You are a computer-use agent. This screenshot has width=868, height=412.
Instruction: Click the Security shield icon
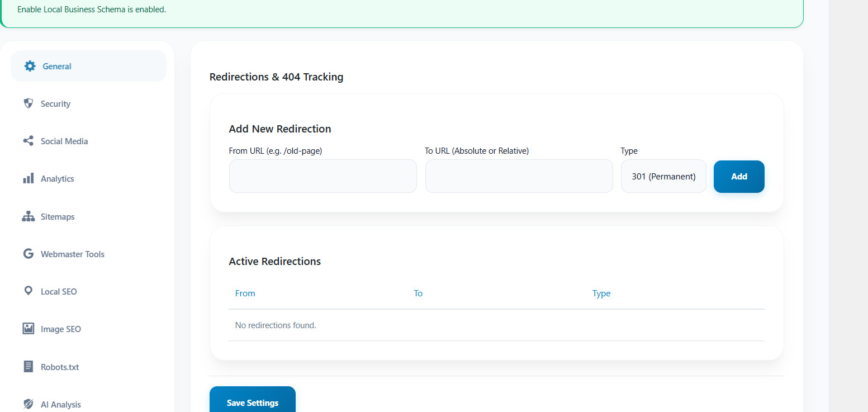coord(29,103)
